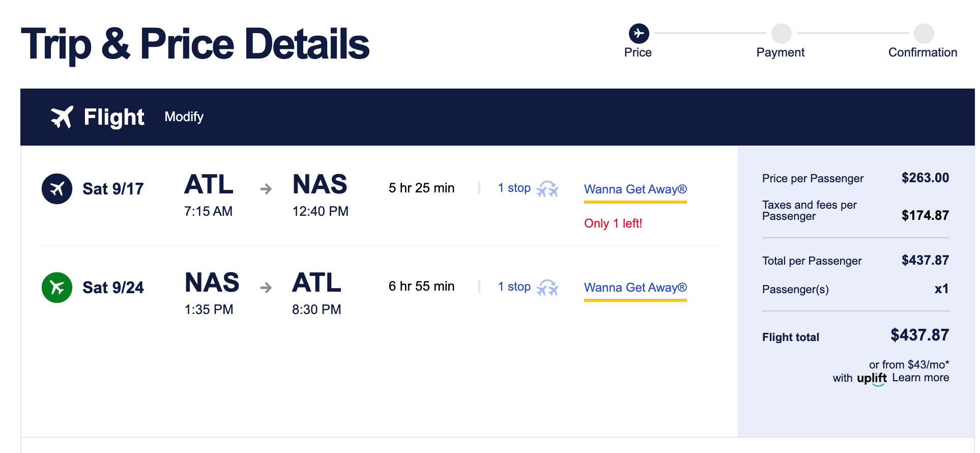
Task: Click the Flight total amount $437.87
Action: (x=919, y=335)
